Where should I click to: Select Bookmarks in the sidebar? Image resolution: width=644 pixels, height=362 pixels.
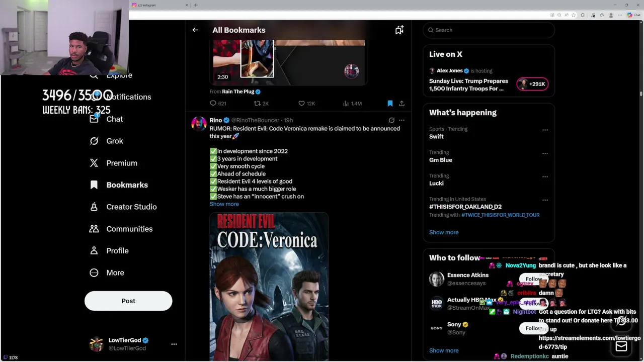[119, 185]
